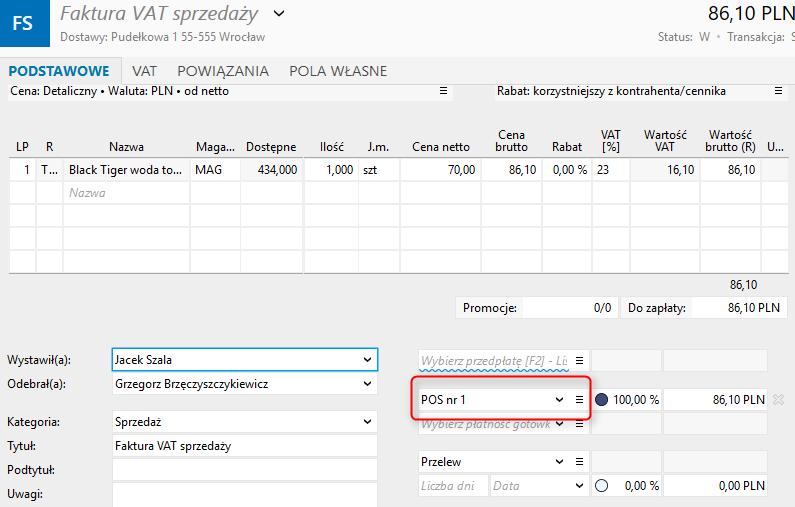Expand the Kategoria Sprzedaż dropdown
This screenshot has width=795, height=507.
point(368,422)
